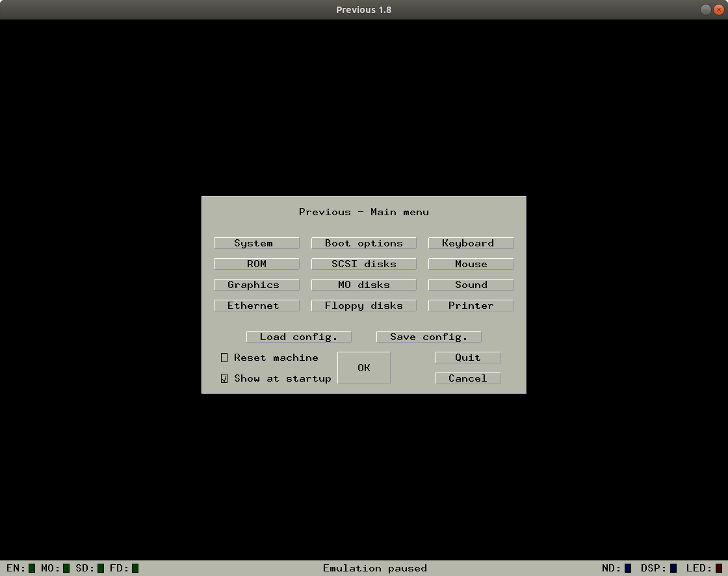Open the System settings
The image size is (728, 576).
tap(256, 242)
